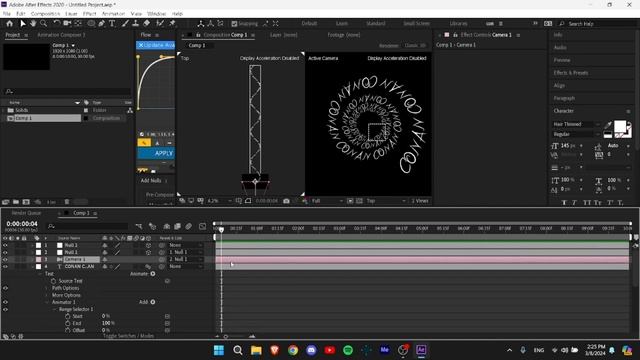640x360 pixels.
Task: Open the parent dropdown for Camera 1 layer
Action: [x=185, y=259]
